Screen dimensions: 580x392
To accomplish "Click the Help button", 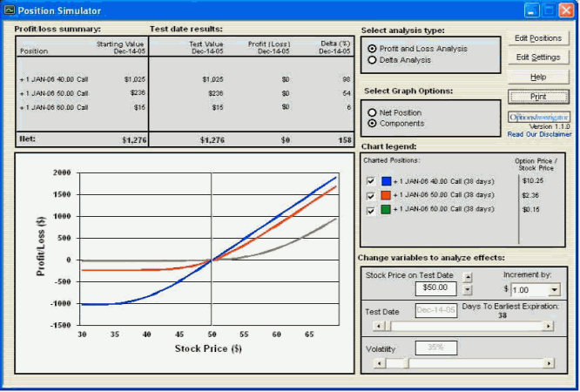I will 538,77.
